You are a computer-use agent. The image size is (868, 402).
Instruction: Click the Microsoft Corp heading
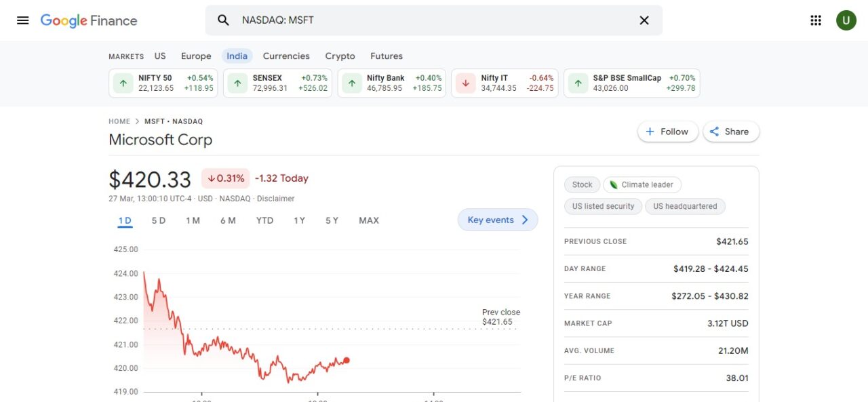tap(161, 140)
